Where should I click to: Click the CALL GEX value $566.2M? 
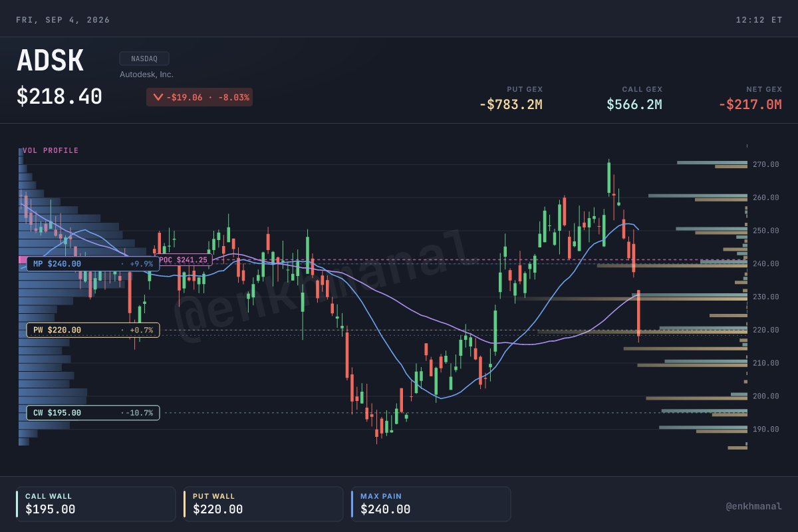pyautogui.click(x=634, y=104)
